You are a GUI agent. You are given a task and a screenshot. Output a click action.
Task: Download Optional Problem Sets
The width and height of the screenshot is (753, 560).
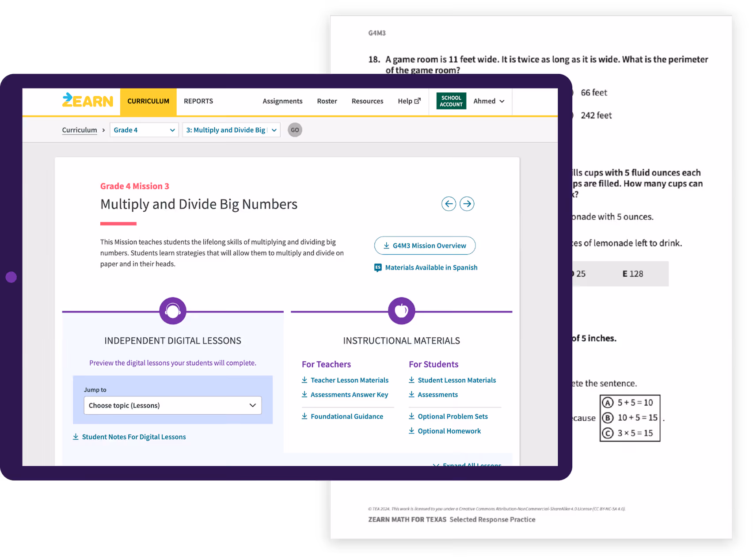pos(448,416)
